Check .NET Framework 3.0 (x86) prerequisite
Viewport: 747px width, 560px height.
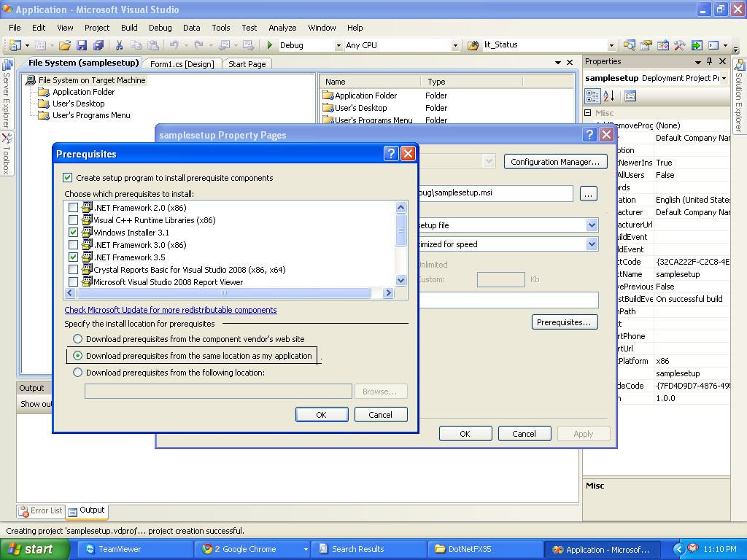[x=74, y=245]
